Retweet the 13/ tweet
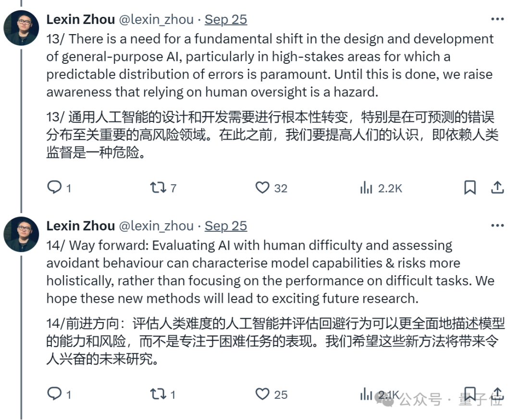Screen dimensions: 519x420 158,187
